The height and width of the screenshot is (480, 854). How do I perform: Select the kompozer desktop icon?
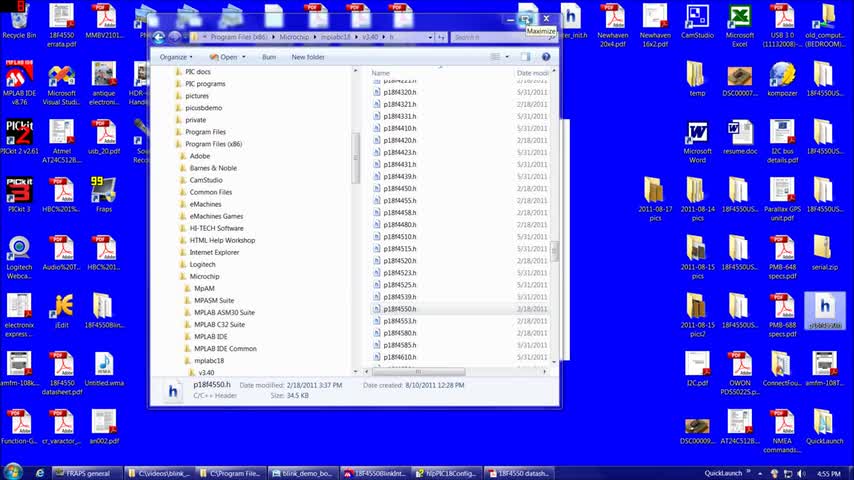click(782, 79)
